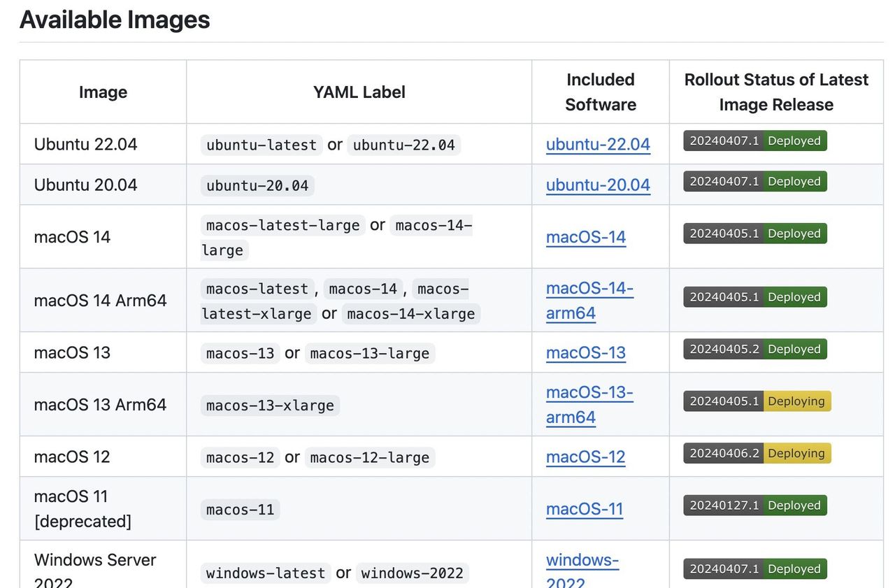Open the macOS-13 software link

[x=586, y=352]
